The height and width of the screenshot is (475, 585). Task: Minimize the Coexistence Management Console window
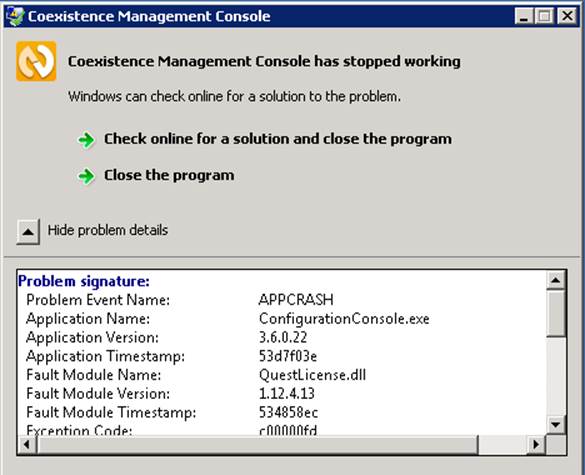524,16
